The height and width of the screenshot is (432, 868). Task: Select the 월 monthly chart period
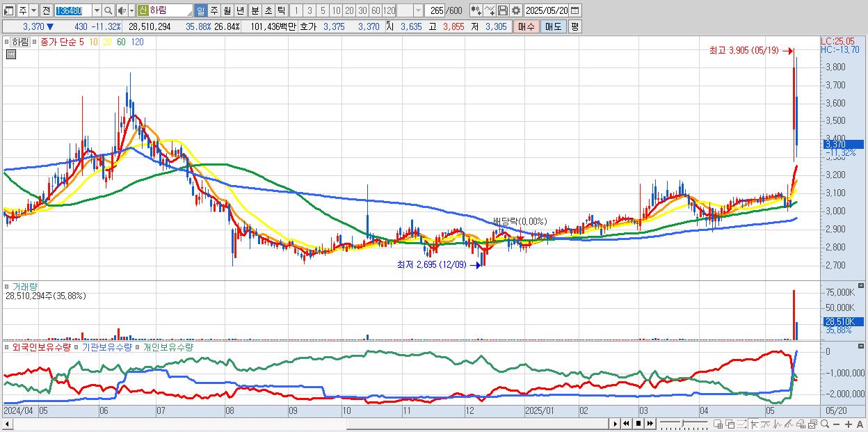(227, 10)
